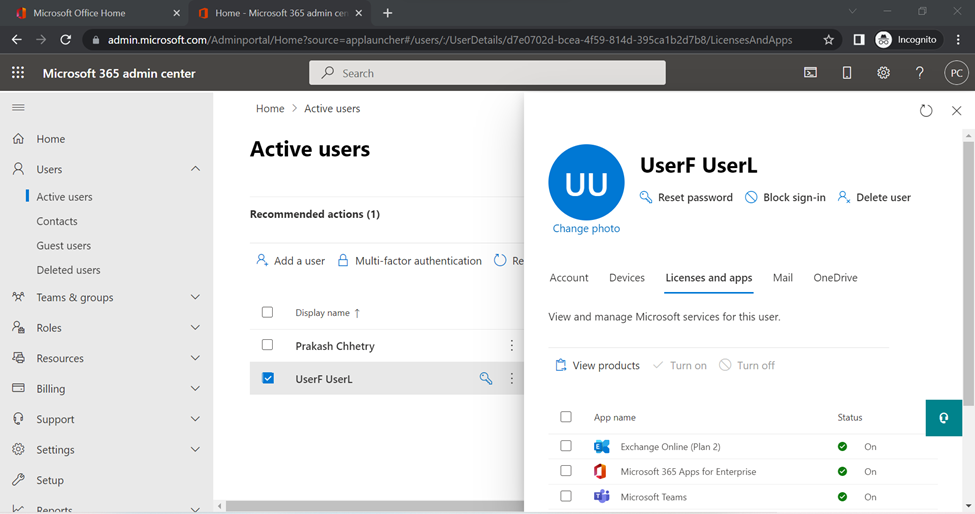Screen dimensions: 975x514
Task: Open the PC account avatar
Action: click(x=956, y=73)
